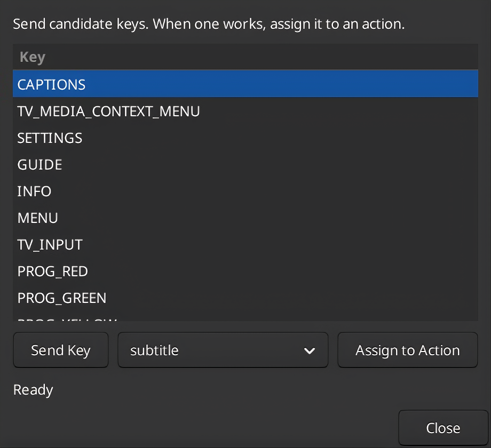The height and width of the screenshot is (448, 491).
Task: Click the instruction text about candidate keys
Action: (x=209, y=24)
